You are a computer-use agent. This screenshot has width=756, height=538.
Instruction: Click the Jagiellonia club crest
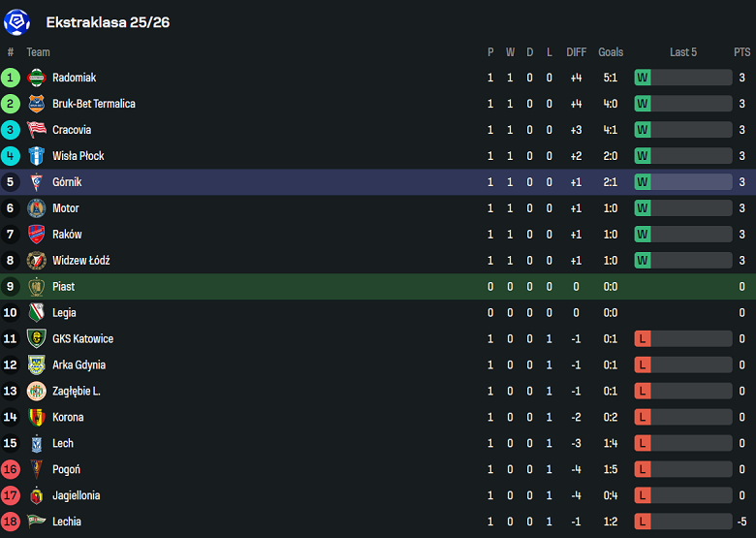pos(37,496)
